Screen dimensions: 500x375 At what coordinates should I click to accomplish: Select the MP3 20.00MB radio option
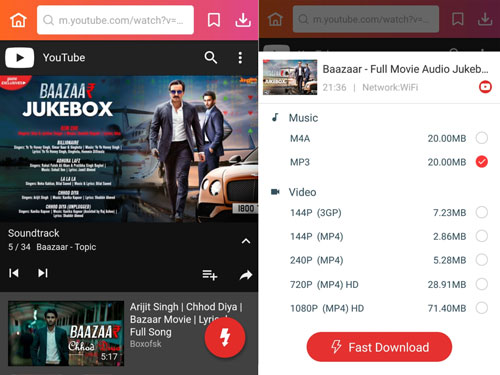[482, 162]
